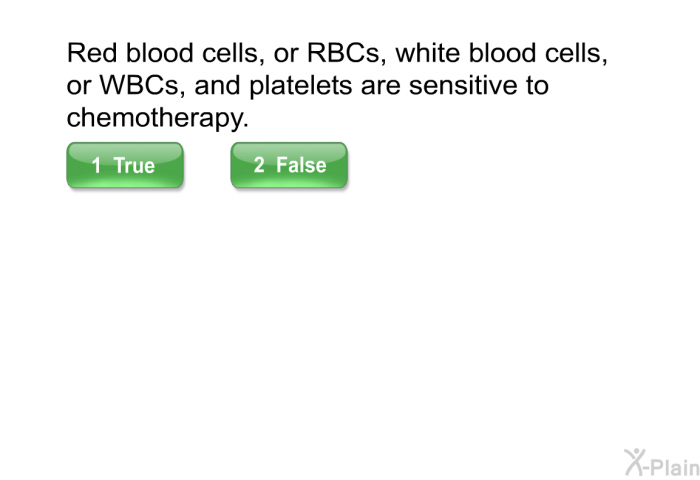Click the X-Plain logo watermark
Image resolution: width=700 pixels, height=480 pixels.
[x=662, y=463]
